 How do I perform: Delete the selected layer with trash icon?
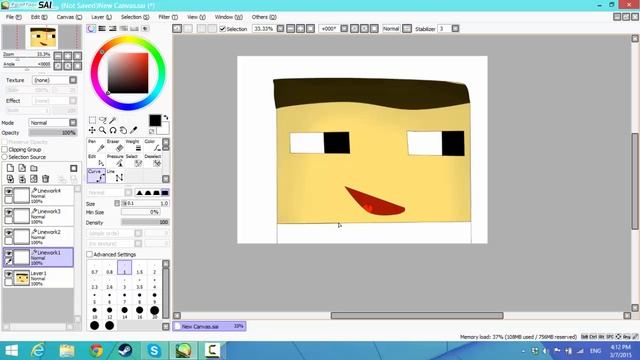(46, 179)
